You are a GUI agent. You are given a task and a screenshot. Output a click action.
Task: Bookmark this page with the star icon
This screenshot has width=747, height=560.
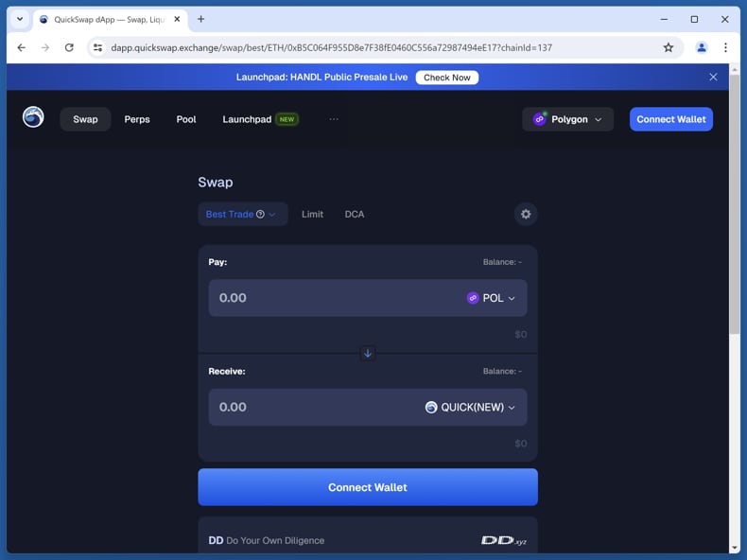(x=669, y=47)
